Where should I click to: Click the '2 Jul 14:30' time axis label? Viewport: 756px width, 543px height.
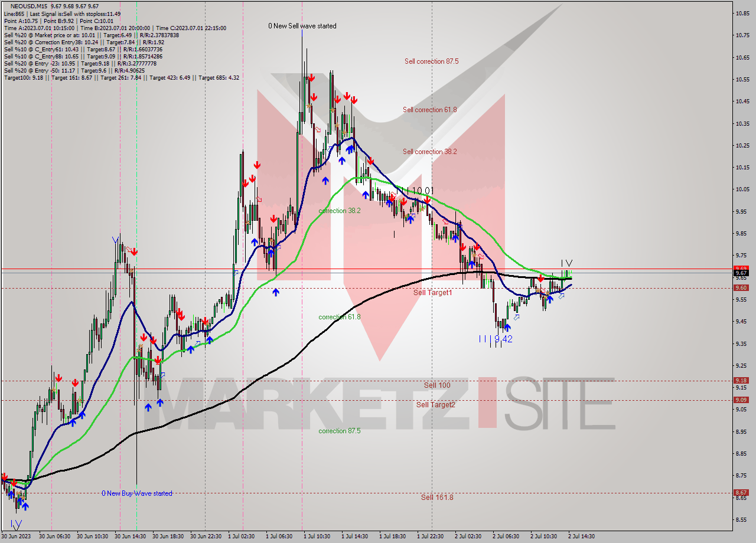[x=582, y=537]
